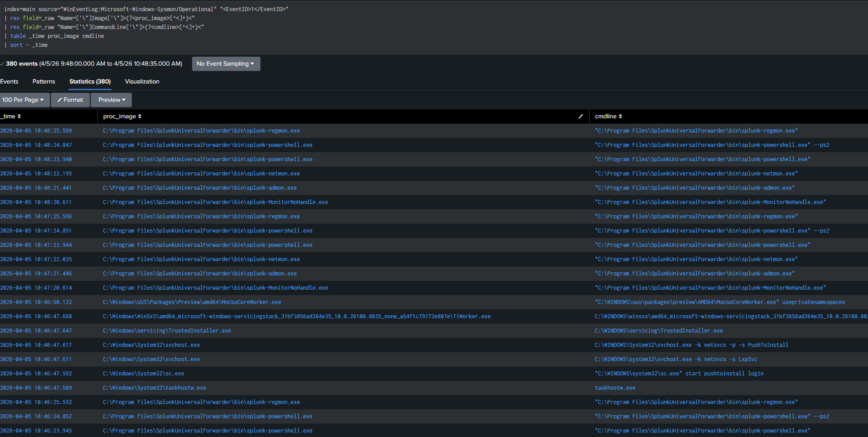Click inside the search query editor

pos(402,27)
